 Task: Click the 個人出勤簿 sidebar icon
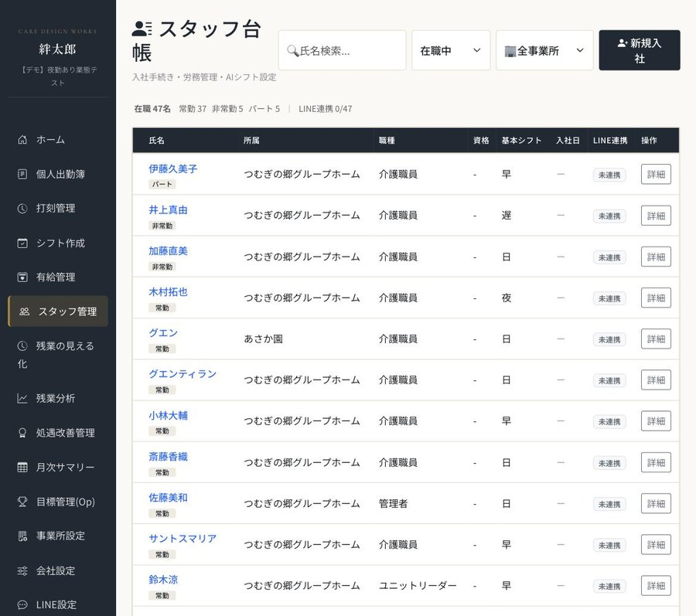pos(22,174)
